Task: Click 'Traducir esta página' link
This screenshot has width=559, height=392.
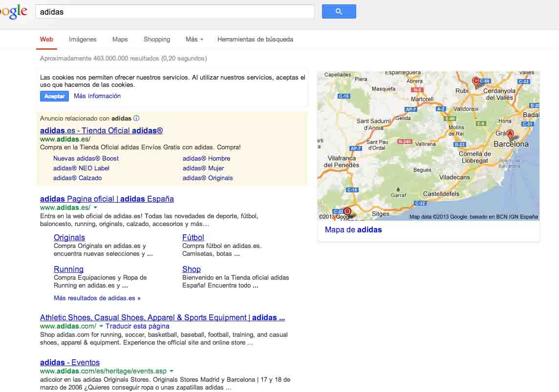Action: 137,326
